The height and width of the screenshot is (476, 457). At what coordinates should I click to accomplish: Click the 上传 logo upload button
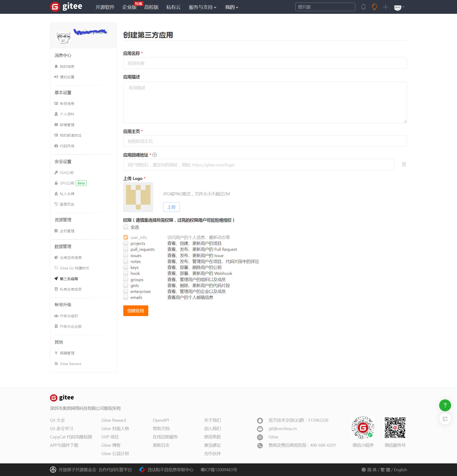171,207
